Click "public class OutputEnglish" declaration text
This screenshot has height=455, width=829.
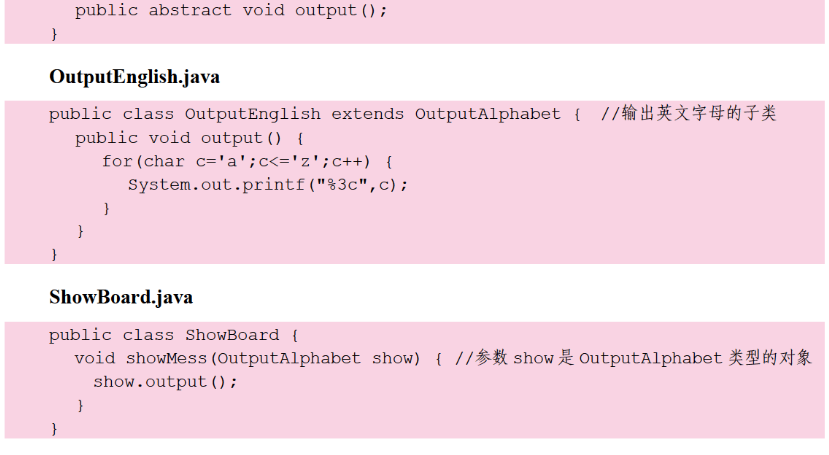[185, 114]
